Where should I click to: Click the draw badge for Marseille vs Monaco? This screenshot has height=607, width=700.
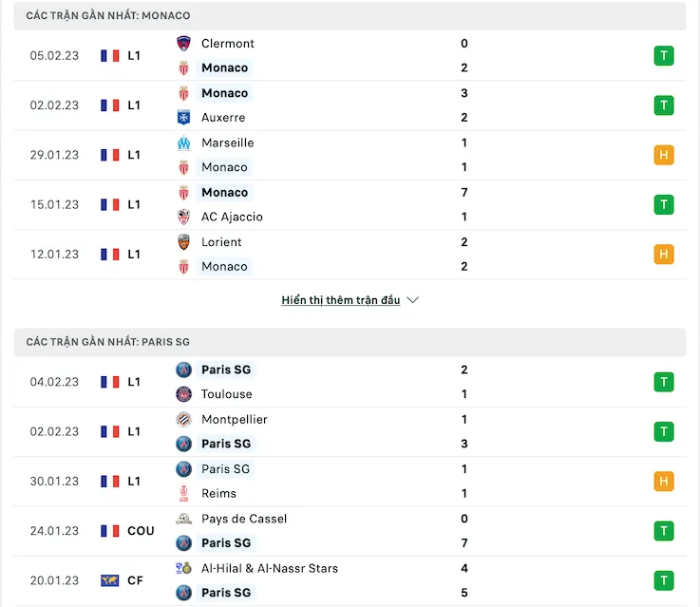tap(664, 155)
